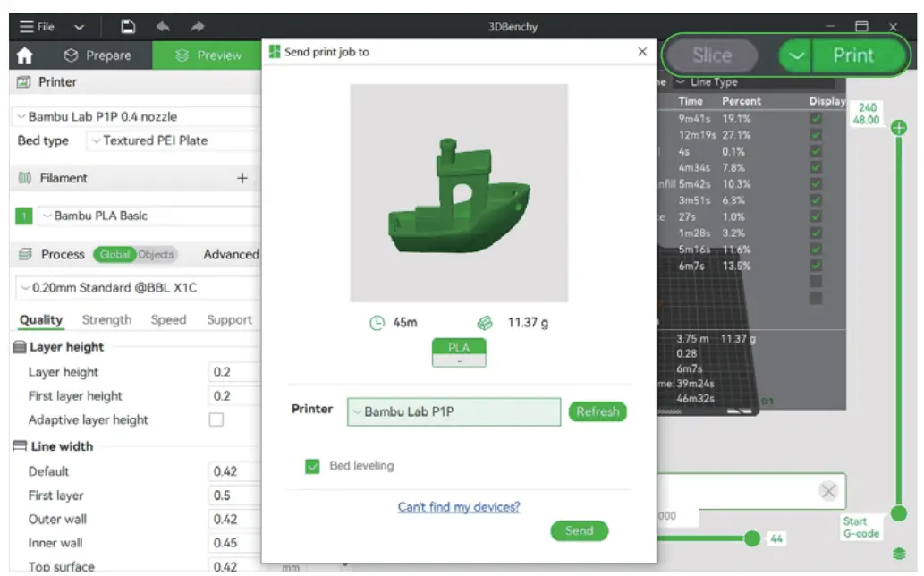Open the File hamburger menu
Viewport: 924px width, 576px height.
[36, 27]
